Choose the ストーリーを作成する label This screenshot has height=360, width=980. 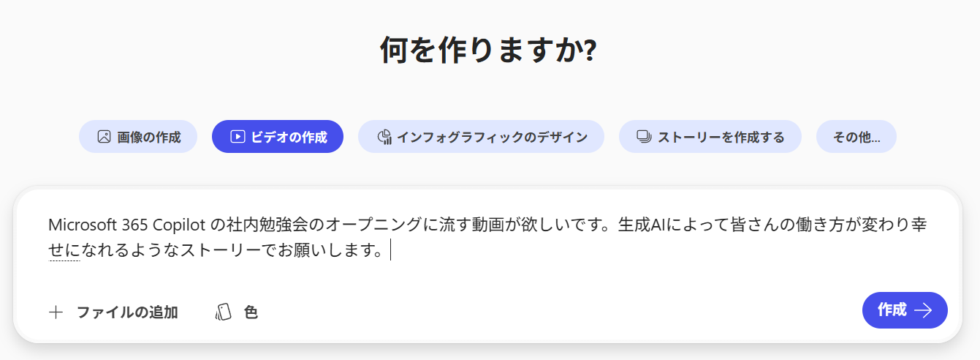coord(721,137)
